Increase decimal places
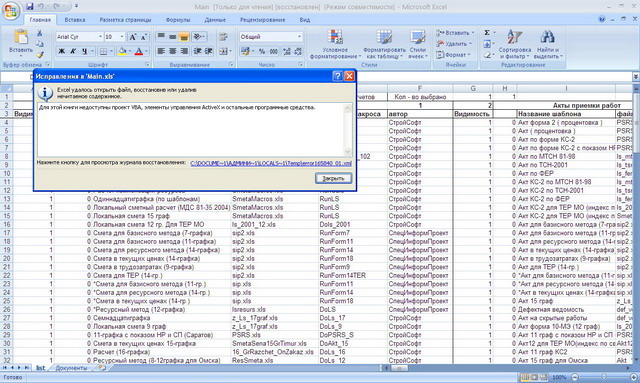 click(x=287, y=51)
